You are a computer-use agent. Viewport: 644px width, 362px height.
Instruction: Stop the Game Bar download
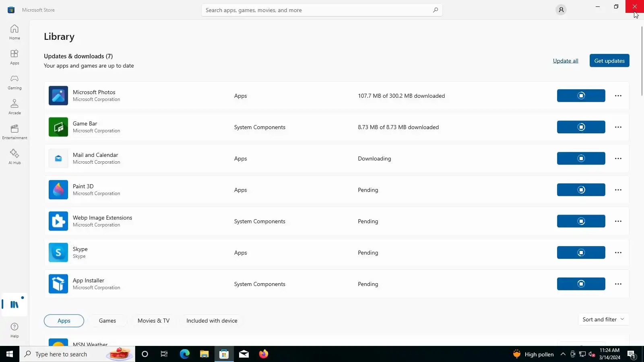[581, 127]
